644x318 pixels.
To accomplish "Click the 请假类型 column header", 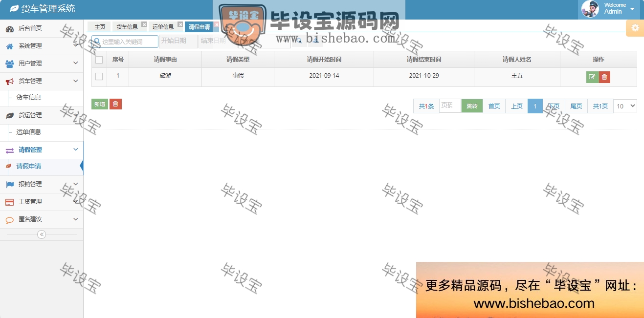I will point(238,60).
